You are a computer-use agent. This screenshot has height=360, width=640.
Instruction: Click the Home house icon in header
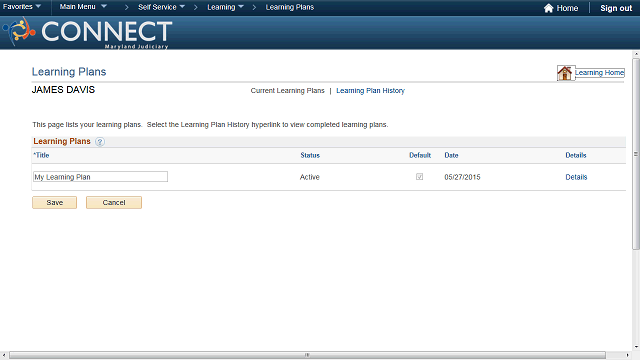549,8
